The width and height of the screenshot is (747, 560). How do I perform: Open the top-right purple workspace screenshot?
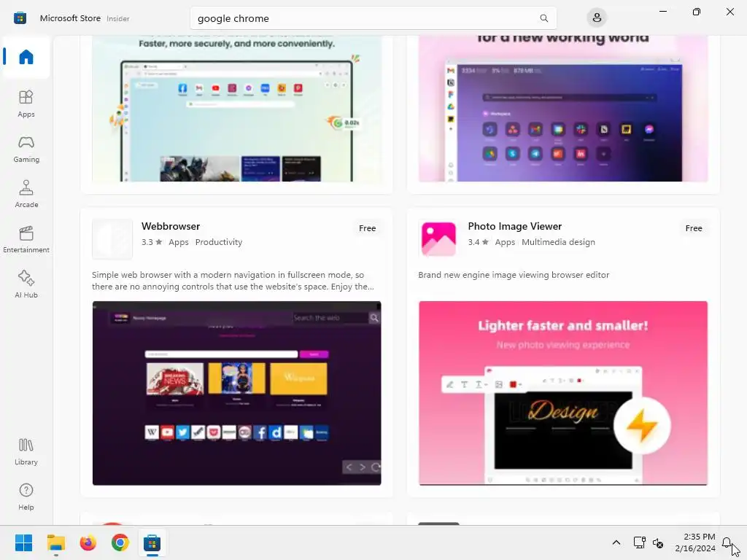coord(563,109)
